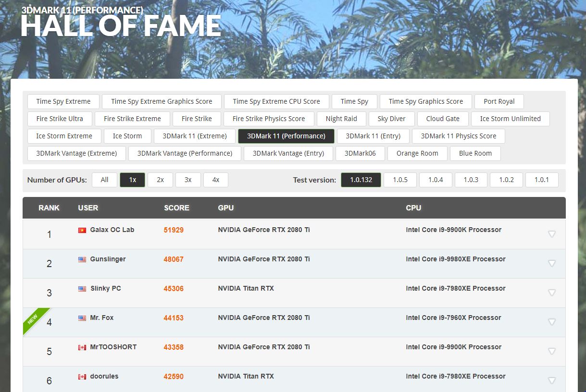The image size is (586, 392).
Task: Switch to Time Spy Extreme CPU Score
Action: (x=276, y=101)
